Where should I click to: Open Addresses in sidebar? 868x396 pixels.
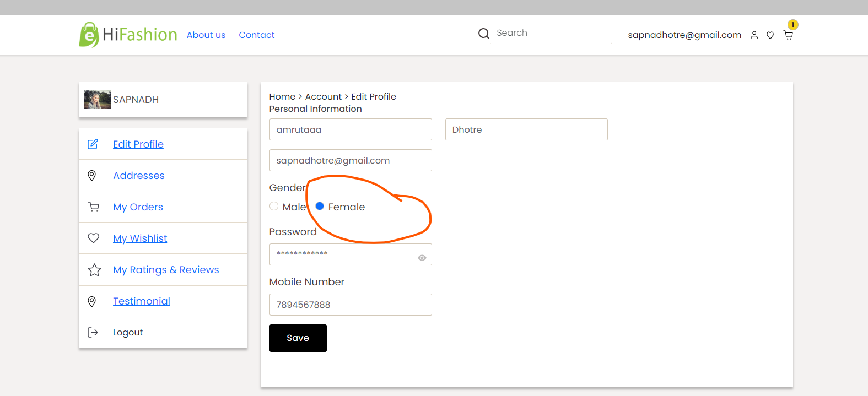pyautogui.click(x=139, y=176)
